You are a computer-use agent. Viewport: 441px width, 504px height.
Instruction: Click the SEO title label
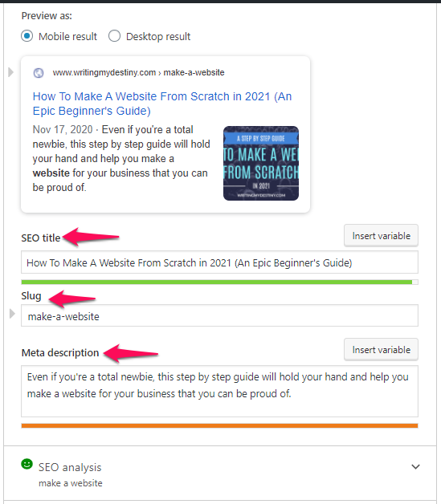click(x=41, y=238)
